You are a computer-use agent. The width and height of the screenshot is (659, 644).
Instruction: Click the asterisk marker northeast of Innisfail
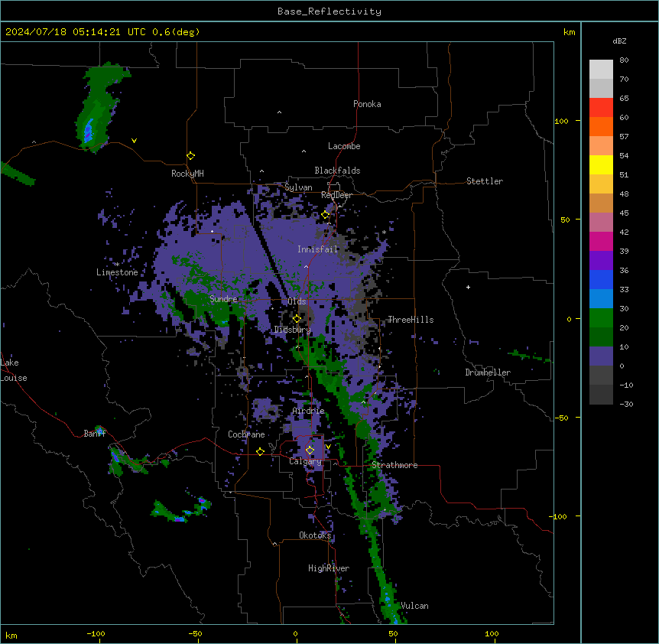(x=384, y=233)
